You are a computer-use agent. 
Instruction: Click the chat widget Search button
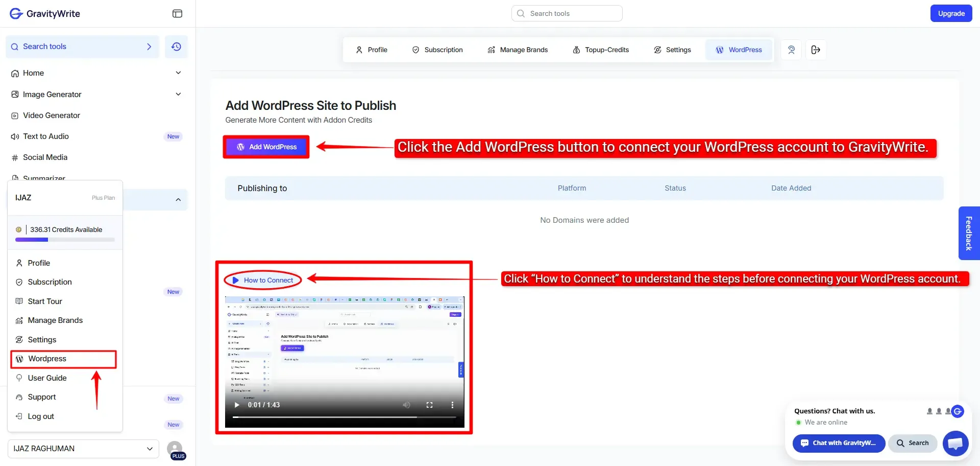913,443
